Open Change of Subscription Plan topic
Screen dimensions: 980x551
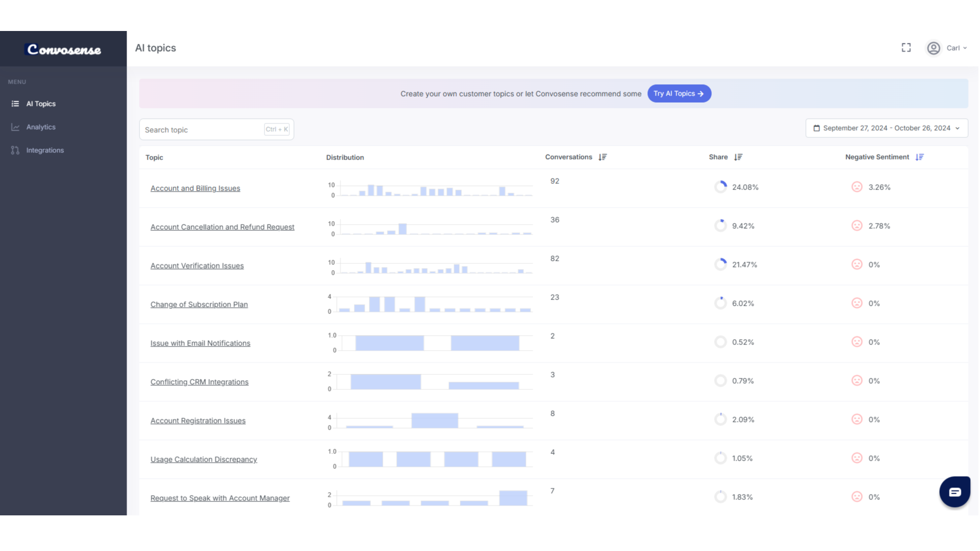click(199, 305)
